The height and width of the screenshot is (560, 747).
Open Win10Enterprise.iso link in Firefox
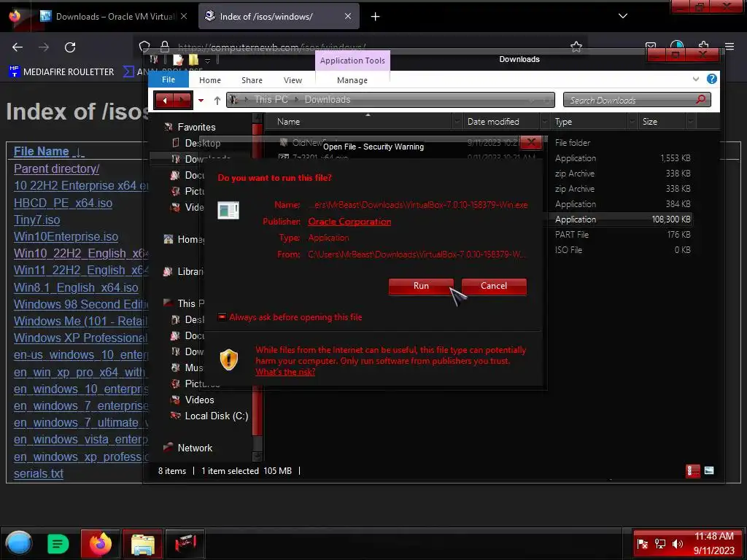(66, 237)
